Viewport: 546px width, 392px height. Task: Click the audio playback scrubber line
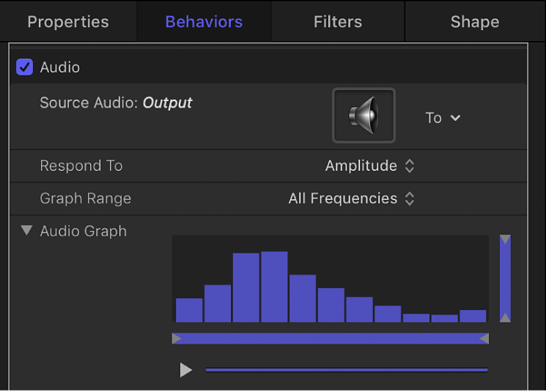pos(346,370)
